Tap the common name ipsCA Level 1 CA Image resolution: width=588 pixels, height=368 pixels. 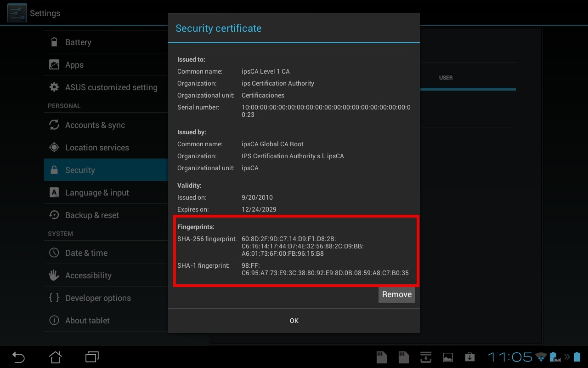tap(266, 71)
